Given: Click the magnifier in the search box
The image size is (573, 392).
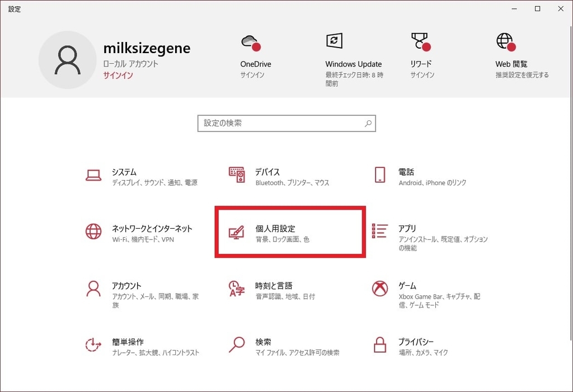Looking at the screenshot, I should coord(368,124).
